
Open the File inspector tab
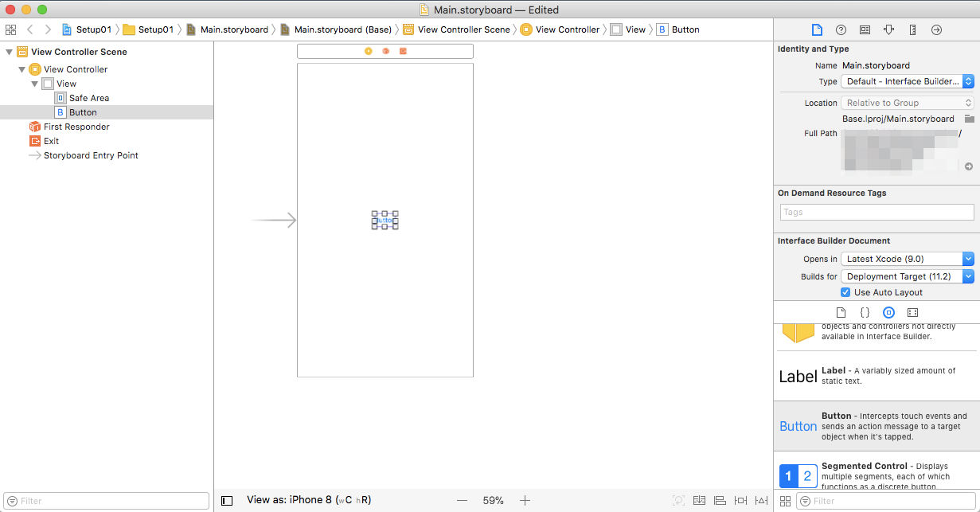click(x=817, y=29)
